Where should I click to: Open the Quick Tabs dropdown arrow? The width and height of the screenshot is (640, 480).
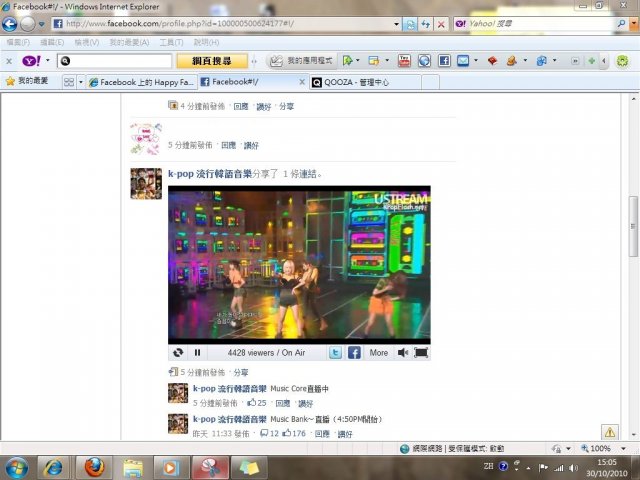click(80, 82)
